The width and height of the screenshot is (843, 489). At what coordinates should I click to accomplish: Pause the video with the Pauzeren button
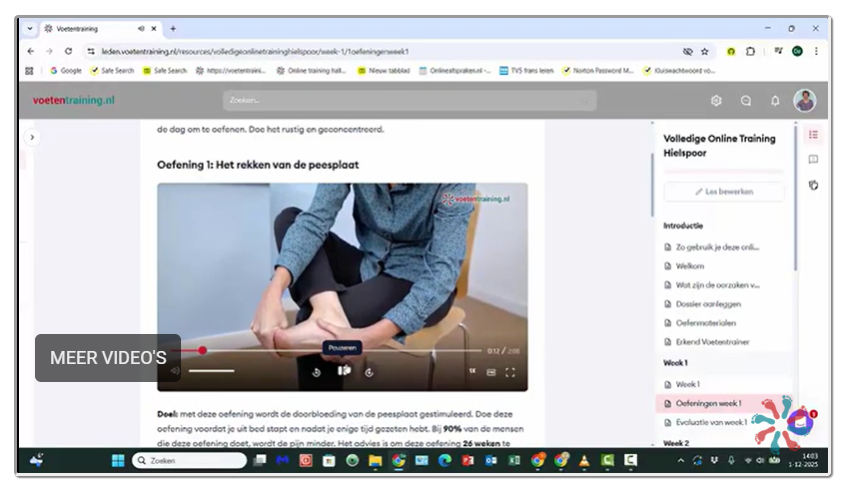click(343, 371)
